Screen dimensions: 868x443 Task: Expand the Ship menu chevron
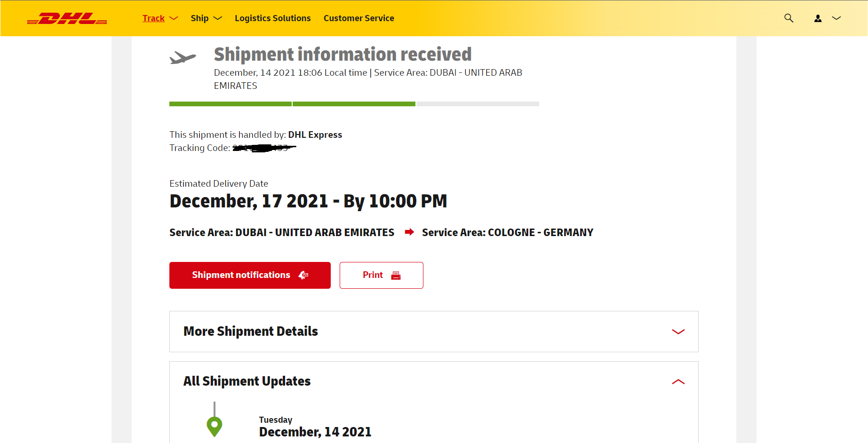pyautogui.click(x=217, y=18)
